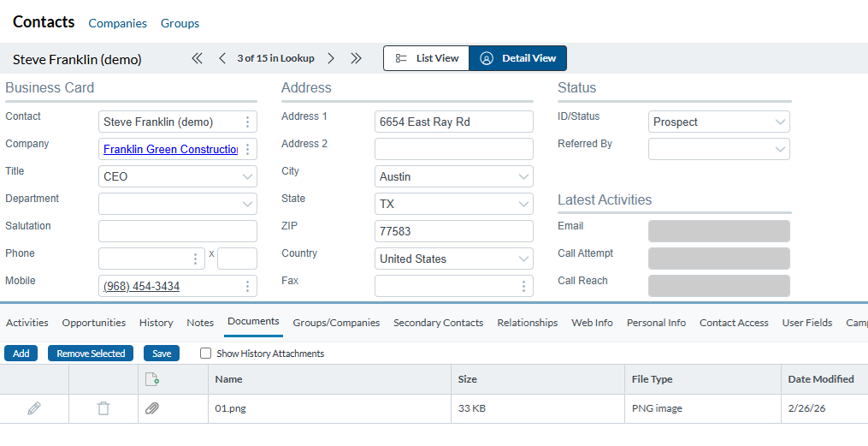Click the Address 2 input field
Viewport: 868px width, 446px height.
pos(454,149)
